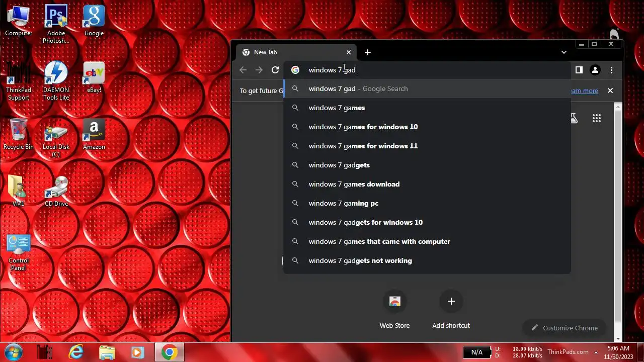Open the Recycle Bin
Image resolution: width=644 pixels, height=362 pixels.
tap(19, 134)
